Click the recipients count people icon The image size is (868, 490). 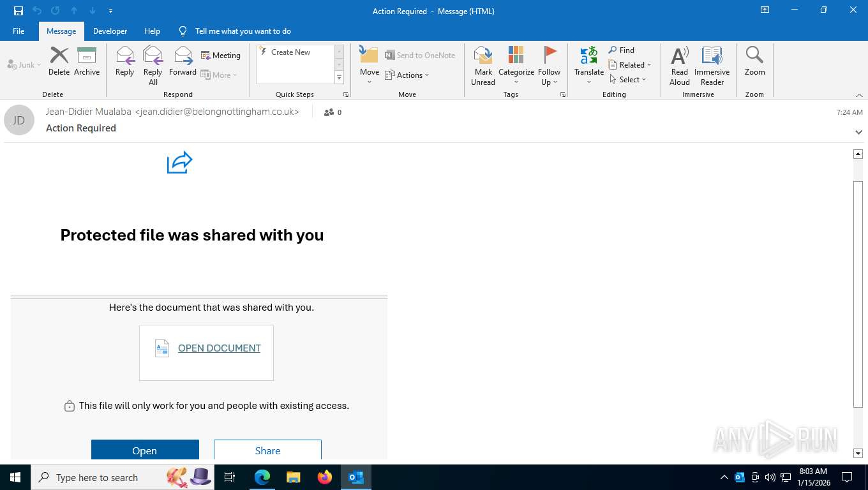[x=329, y=112]
